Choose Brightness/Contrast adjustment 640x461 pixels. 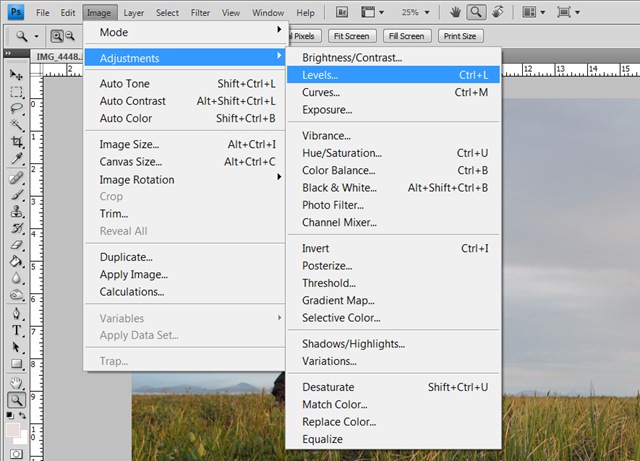point(393,58)
